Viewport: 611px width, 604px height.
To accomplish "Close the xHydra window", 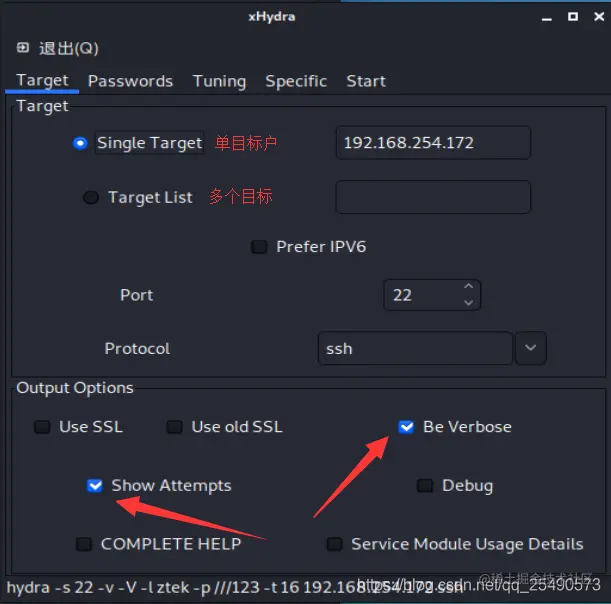I will click(599, 16).
